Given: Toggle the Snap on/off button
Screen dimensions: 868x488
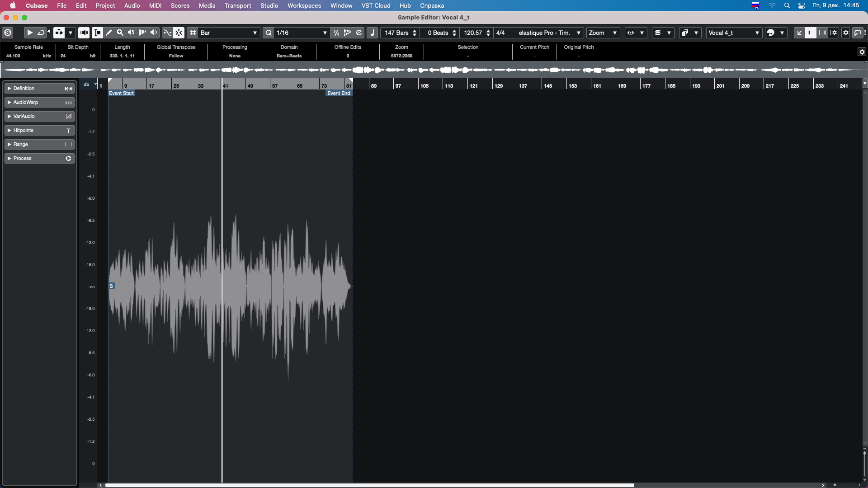Looking at the screenshot, I should click(179, 33).
